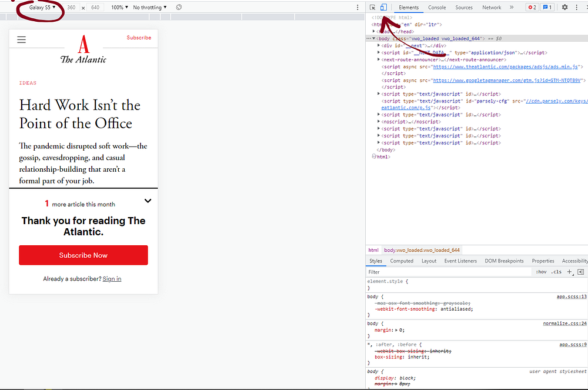Expand the margin shorthand property triangle
Screen dimensions: 588x390
(x=396, y=331)
